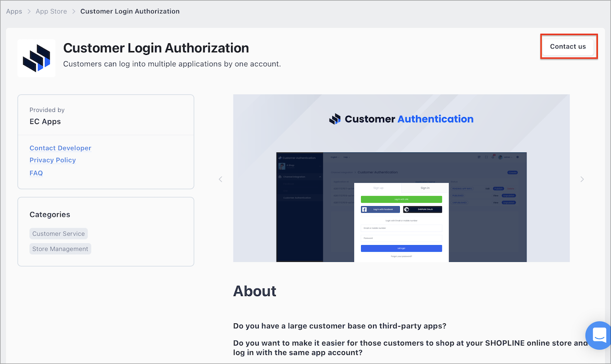
Task: Open the FAQ page
Action: pos(36,173)
